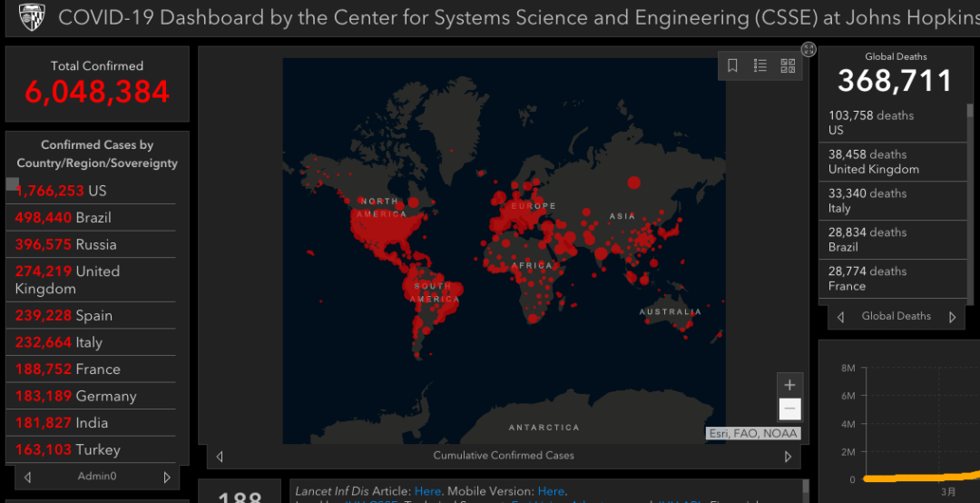This screenshot has height=503, width=980.
Task: Select Spain with 239,228 cases
Action: 92,315
